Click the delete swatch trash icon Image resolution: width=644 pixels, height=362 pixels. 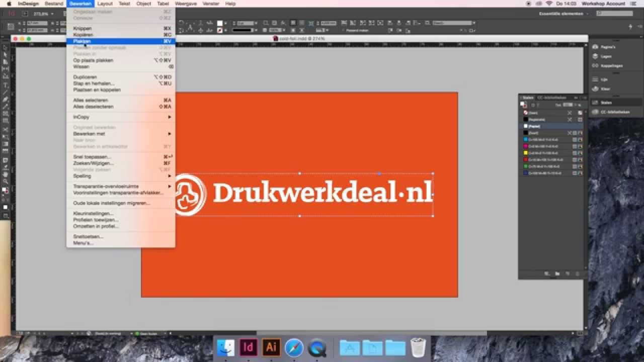[577, 274]
